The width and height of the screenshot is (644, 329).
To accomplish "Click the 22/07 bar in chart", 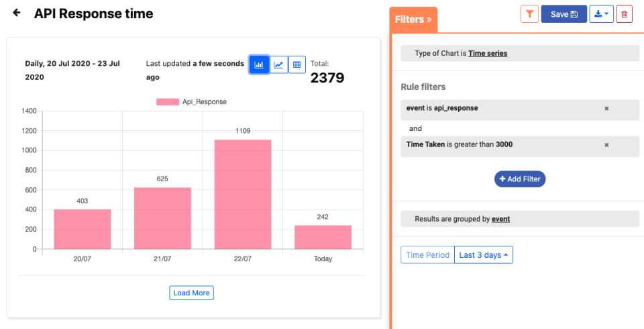I will [x=243, y=194].
